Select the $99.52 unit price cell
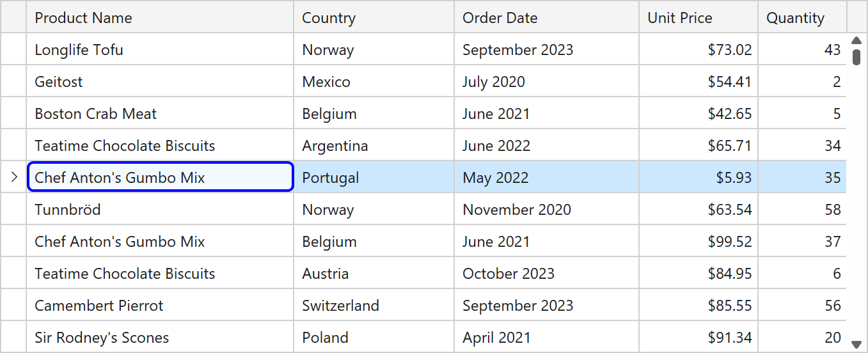Image resolution: width=868 pixels, height=353 pixels. (698, 242)
